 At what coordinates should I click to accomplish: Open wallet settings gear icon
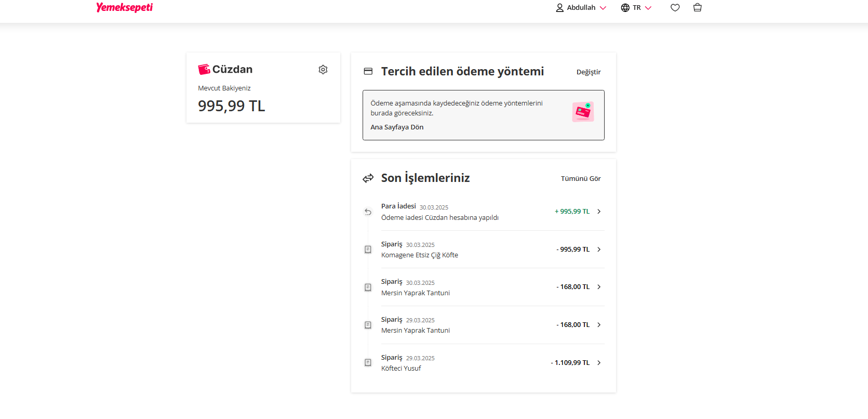[323, 70]
